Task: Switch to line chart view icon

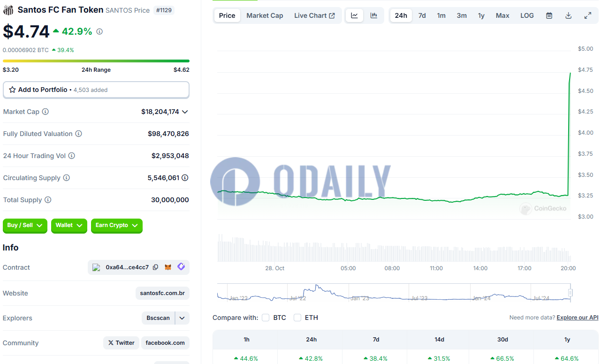Action: (x=354, y=15)
